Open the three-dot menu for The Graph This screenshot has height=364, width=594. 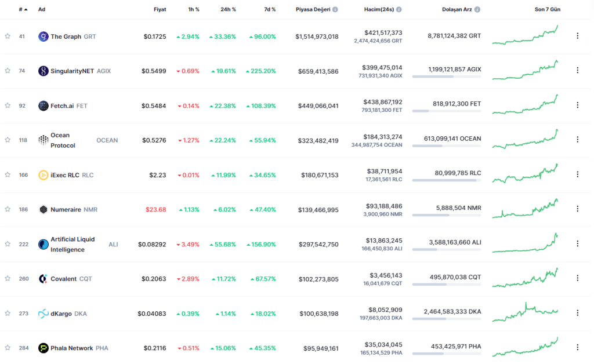point(577,35)
